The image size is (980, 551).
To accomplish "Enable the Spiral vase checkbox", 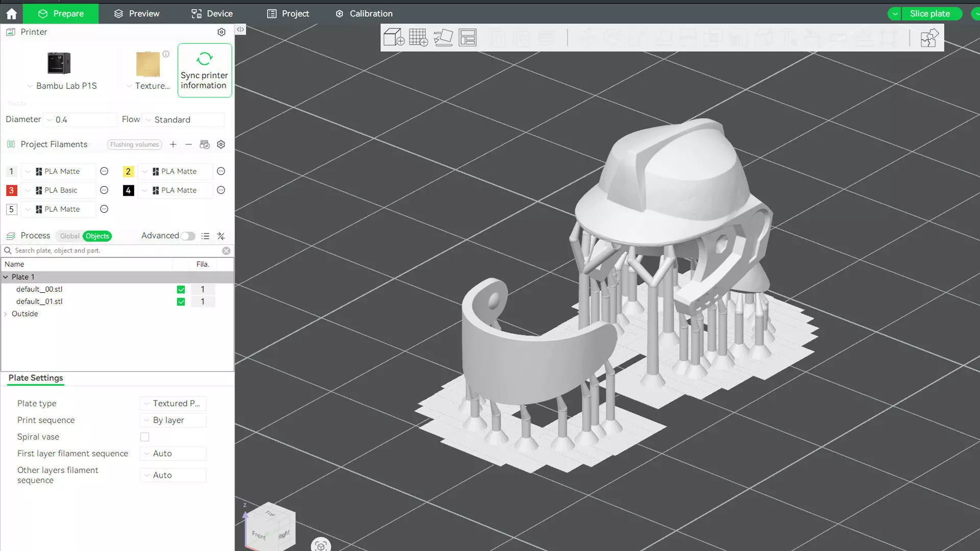I will 145,437.
